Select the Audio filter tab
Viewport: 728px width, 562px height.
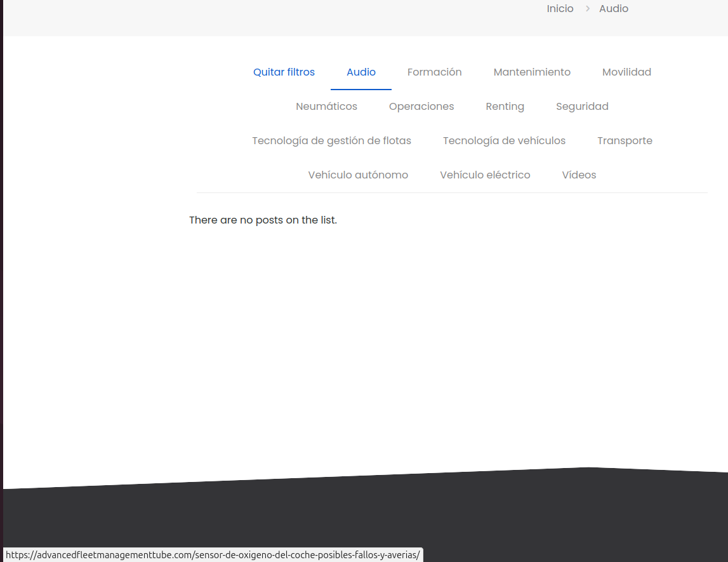[361, 72]
